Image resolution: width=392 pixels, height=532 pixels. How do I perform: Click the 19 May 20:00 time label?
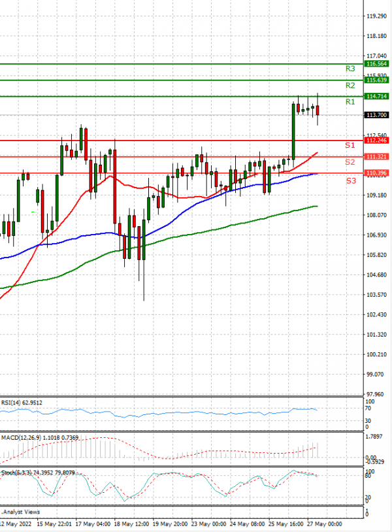point(170,524)
